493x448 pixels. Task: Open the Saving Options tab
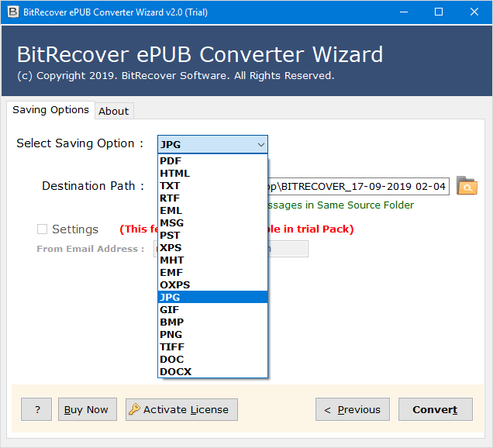pos(50,110)
